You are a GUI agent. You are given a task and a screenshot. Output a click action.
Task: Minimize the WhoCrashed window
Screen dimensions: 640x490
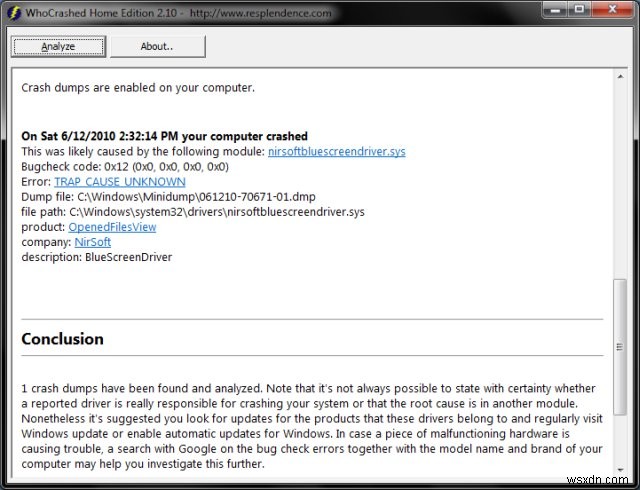tap(555, 9)
